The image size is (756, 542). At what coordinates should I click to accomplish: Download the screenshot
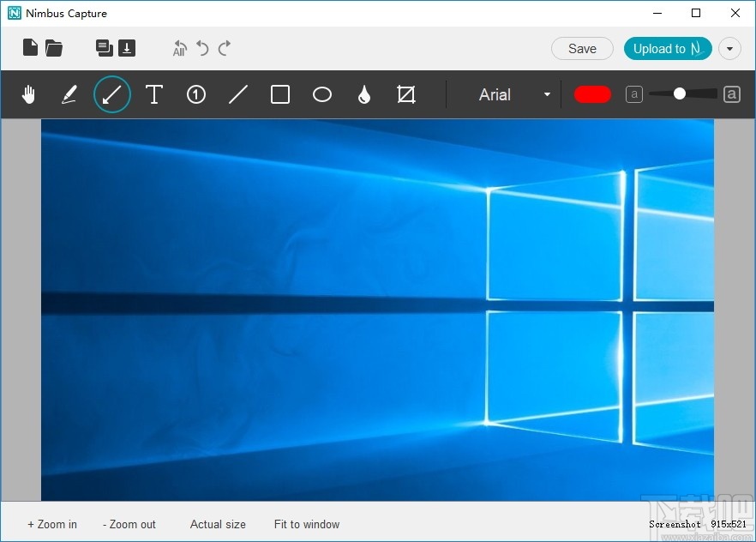tap(127, 48)
